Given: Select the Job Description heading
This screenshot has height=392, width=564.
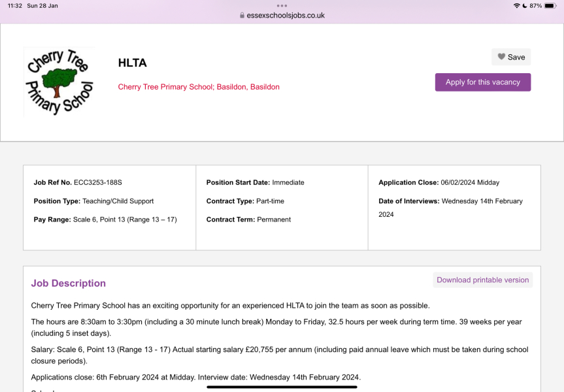Looking at the screenshot, I should click(68, 283).
